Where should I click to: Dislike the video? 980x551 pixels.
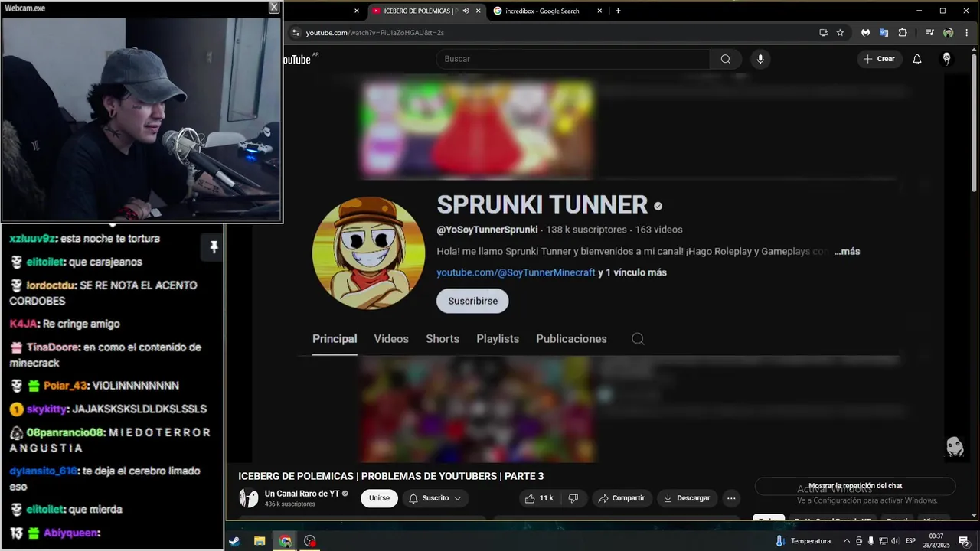pyautogui.click(x=573, y=498)
